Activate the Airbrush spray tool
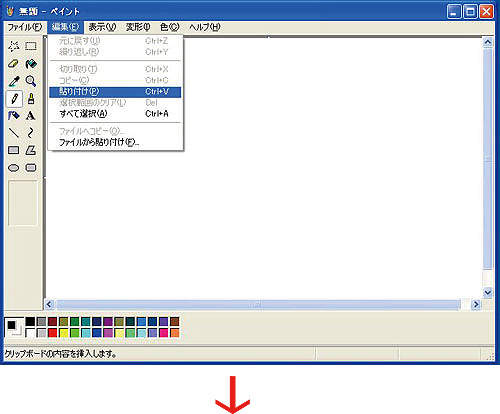 point(14,116)
